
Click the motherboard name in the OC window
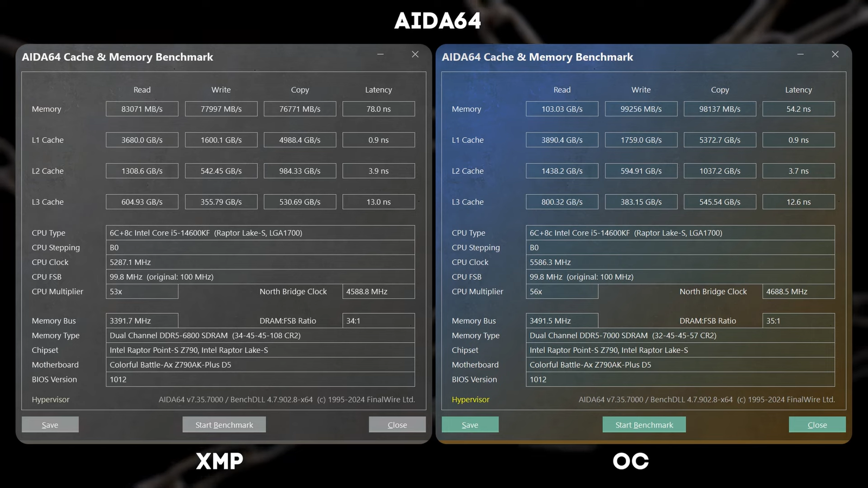pos(680,365)
